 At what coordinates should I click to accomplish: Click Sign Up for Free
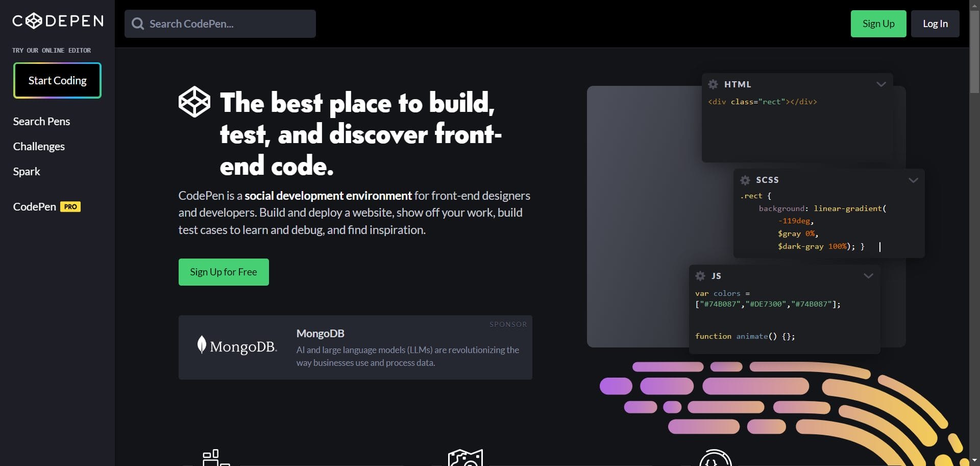[223, 272]
